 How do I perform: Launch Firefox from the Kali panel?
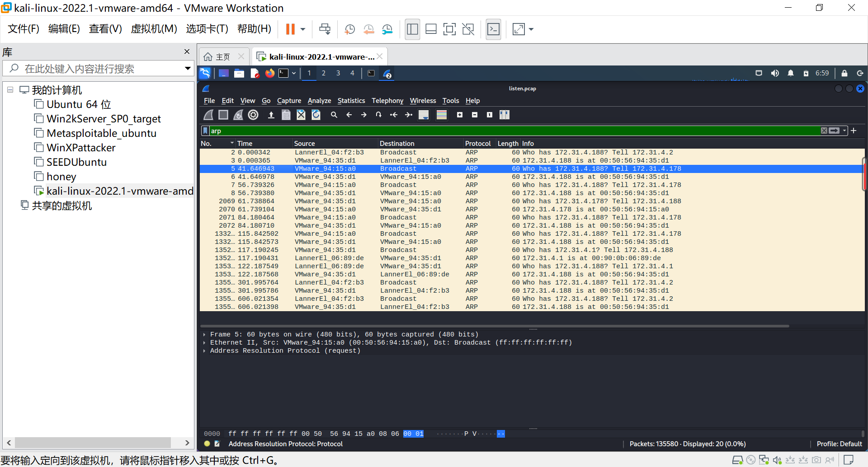pos(270,73)
